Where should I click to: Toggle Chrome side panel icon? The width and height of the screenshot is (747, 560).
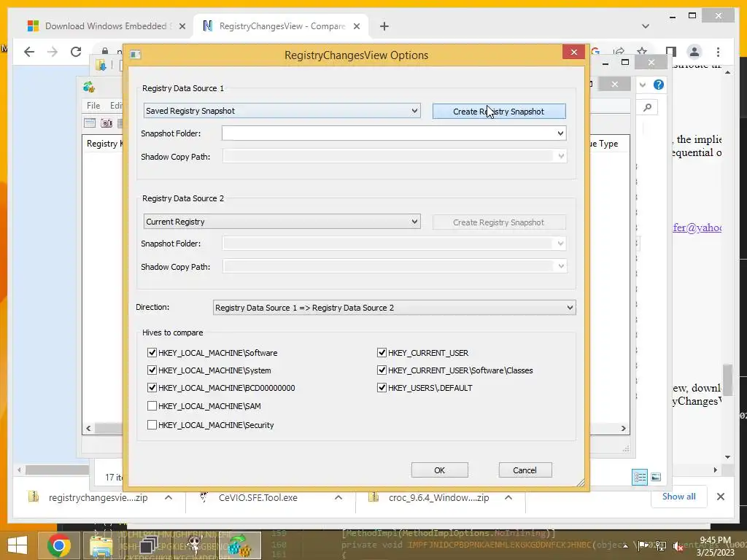pyautogui.click(x=671, y=52)
